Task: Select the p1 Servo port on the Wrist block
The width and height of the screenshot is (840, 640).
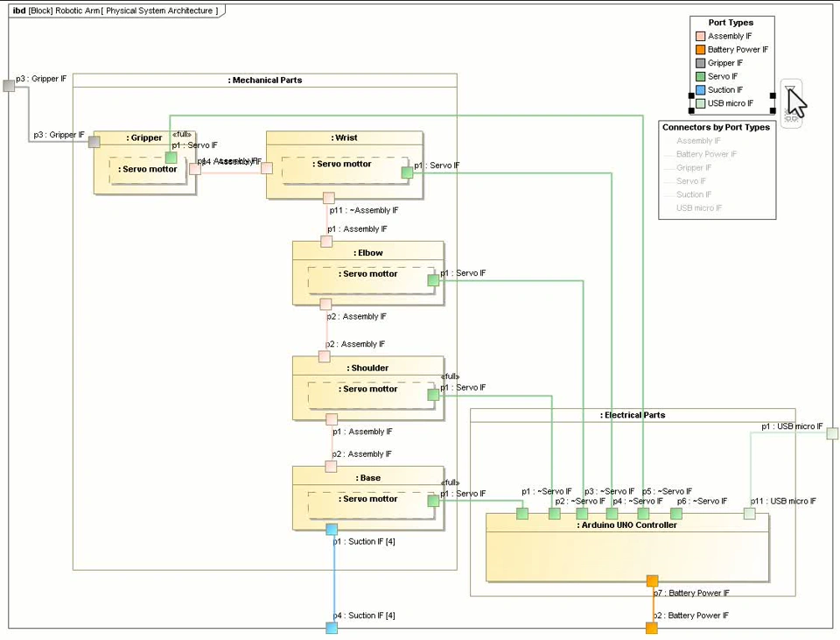Action: click(x=407, y=172)
